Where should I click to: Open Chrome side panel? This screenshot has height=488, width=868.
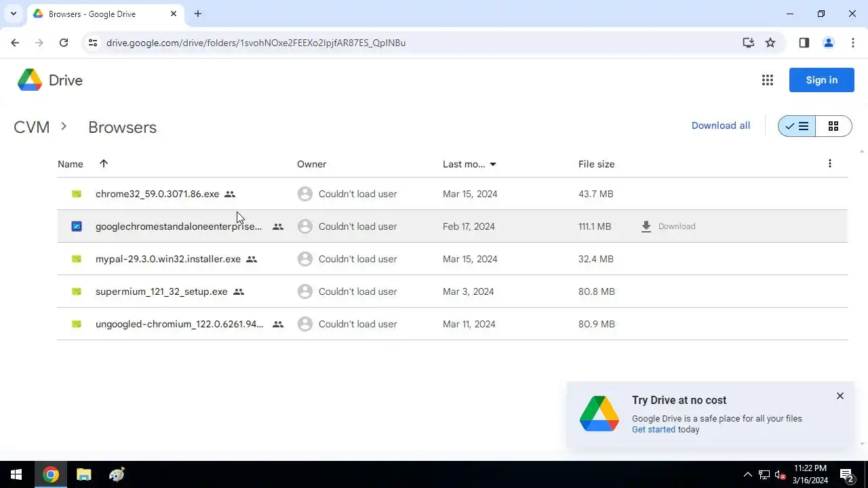804,43
